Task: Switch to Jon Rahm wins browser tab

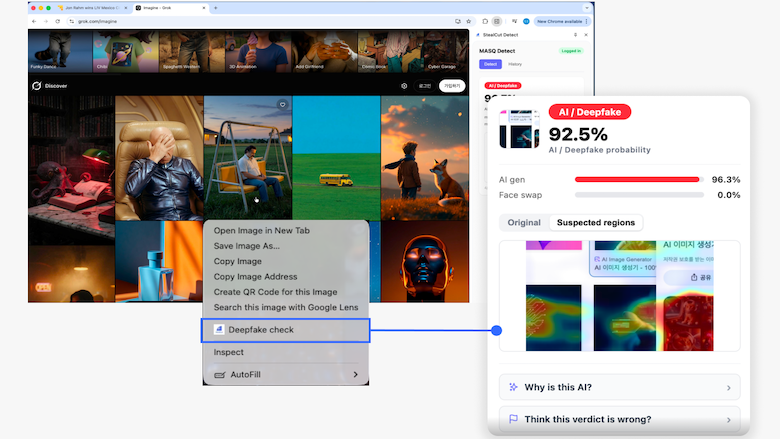Action: [x=92, y=8]
